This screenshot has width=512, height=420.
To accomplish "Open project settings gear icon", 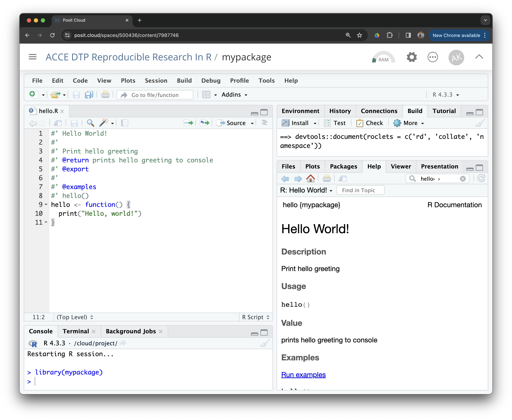I will coord(411,57).
